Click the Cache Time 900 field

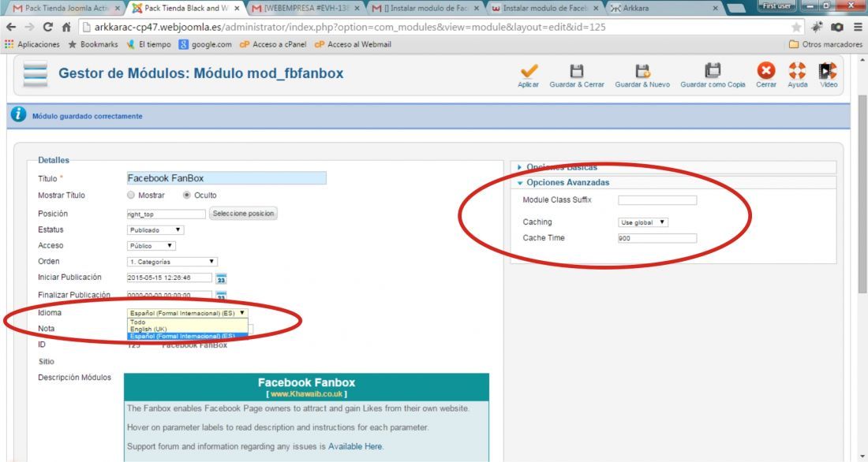(657, 238)
